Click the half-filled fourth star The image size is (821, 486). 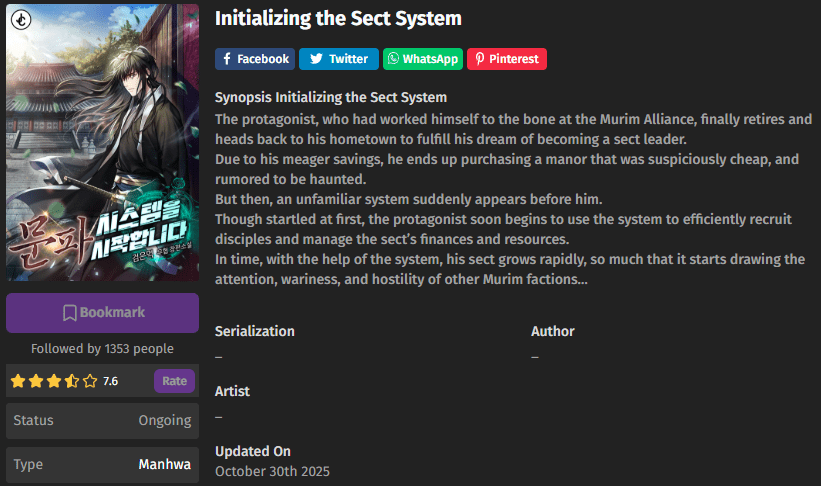[72, 381]
